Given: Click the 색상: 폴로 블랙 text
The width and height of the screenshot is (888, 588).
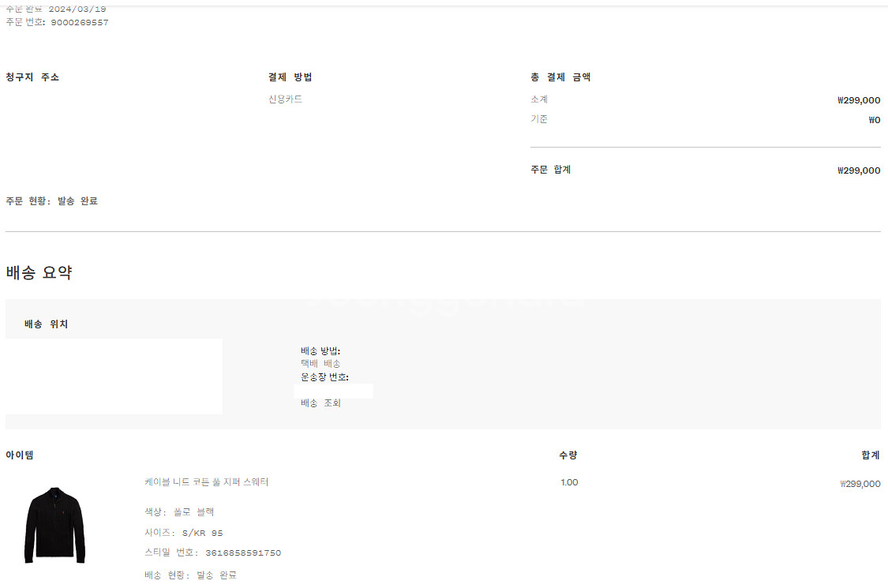Looking at the screenshot, I should pos(179,512).
